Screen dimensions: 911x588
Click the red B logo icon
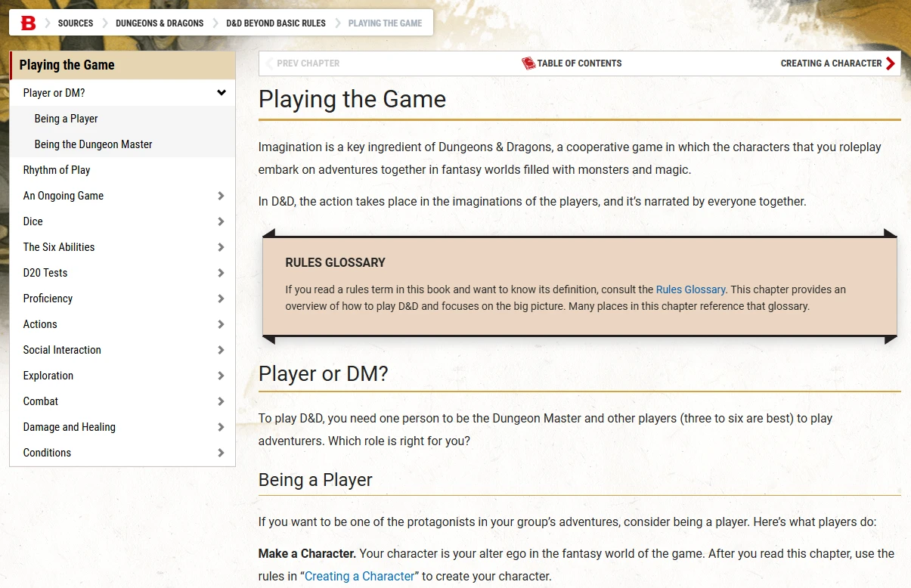pyautogui.click(x=28, y=23)
